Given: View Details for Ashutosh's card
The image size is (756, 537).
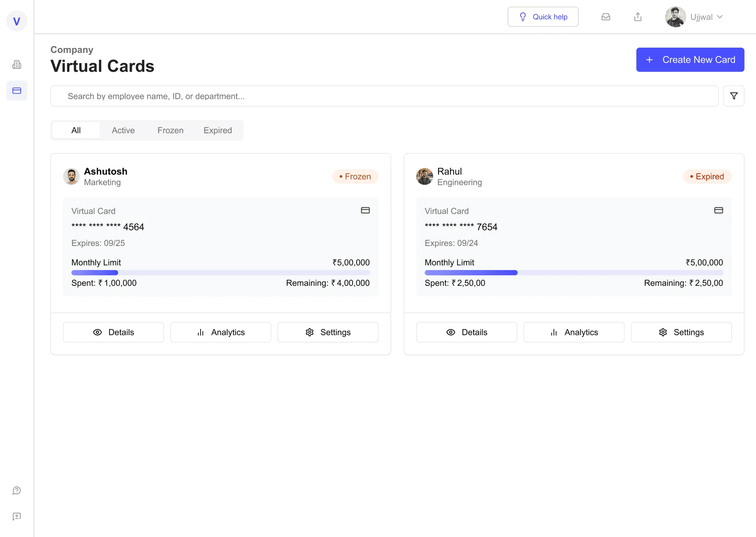Looking at the screenshot, I should (x=113, y=332).
